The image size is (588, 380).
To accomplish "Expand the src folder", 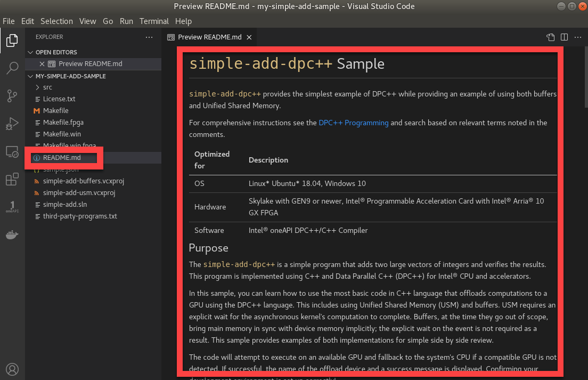I will (47, 87).
